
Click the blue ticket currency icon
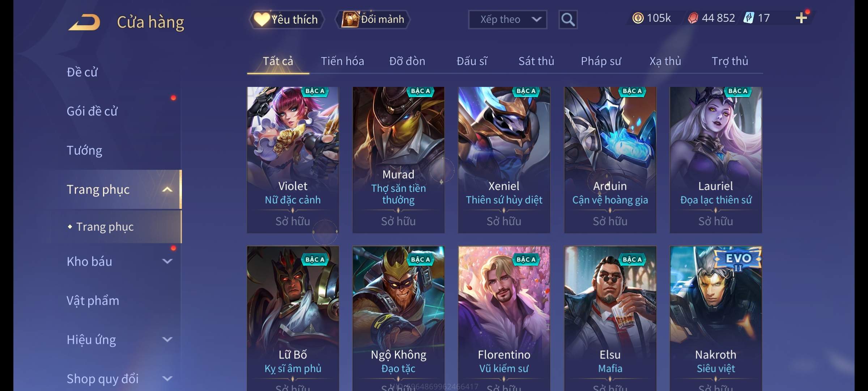pos(749,18)
